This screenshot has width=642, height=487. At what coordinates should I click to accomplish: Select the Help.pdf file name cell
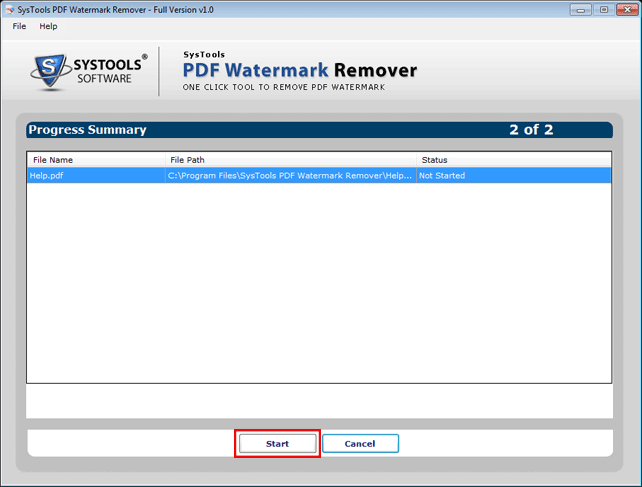tap(96, 176)
